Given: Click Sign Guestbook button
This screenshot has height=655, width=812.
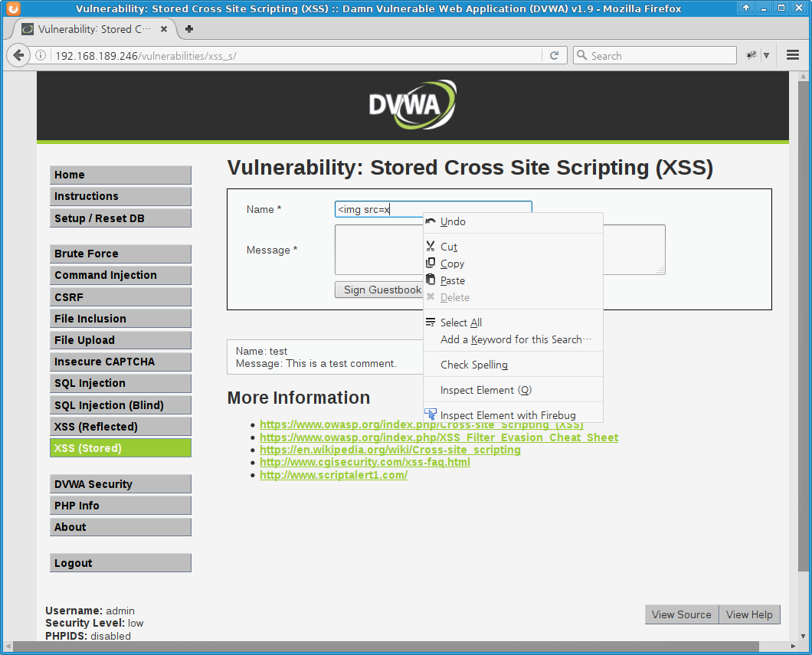Looking at the screenshot, I should (x=379, y=290).
